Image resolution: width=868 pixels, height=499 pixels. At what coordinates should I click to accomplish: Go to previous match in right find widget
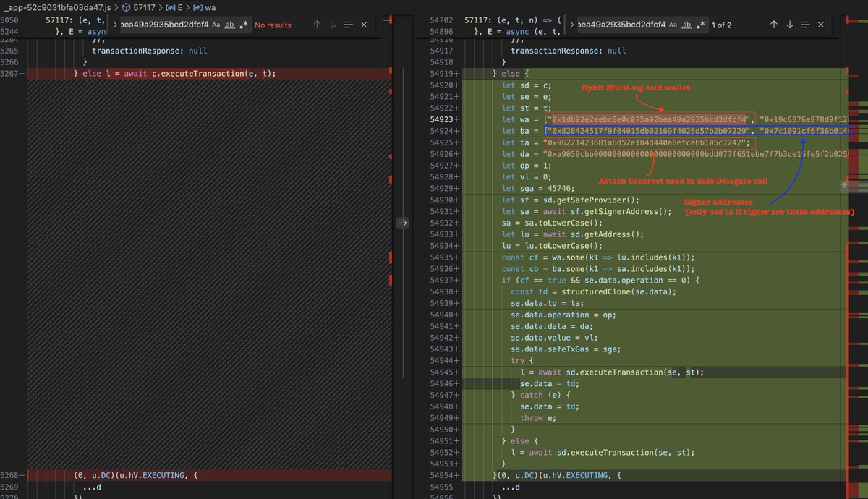pos(774,25)
